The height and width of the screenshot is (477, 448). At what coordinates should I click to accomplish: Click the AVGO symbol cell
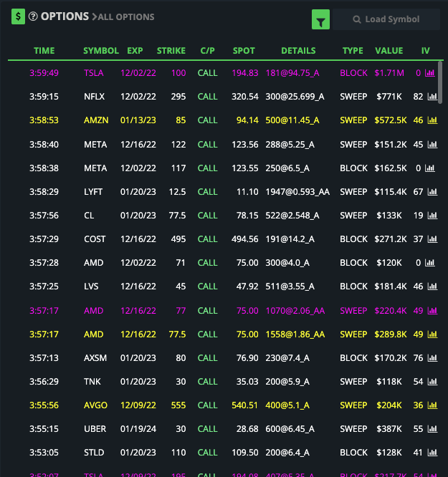tap(95, 405)
